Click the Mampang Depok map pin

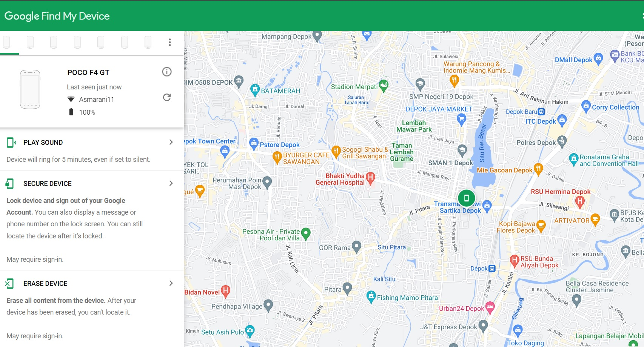coord(317,36)
